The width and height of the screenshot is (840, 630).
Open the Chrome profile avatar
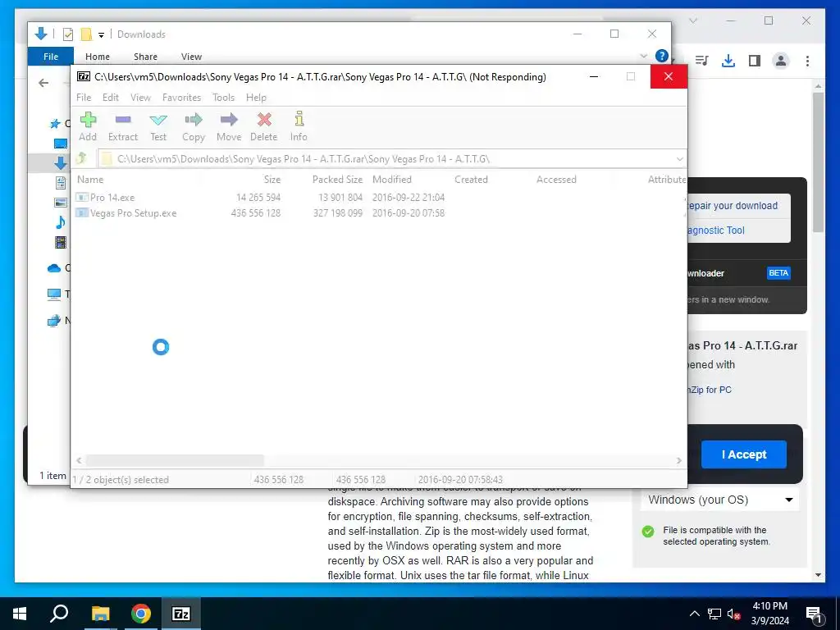pyautogui.click(x=781, y=61)
